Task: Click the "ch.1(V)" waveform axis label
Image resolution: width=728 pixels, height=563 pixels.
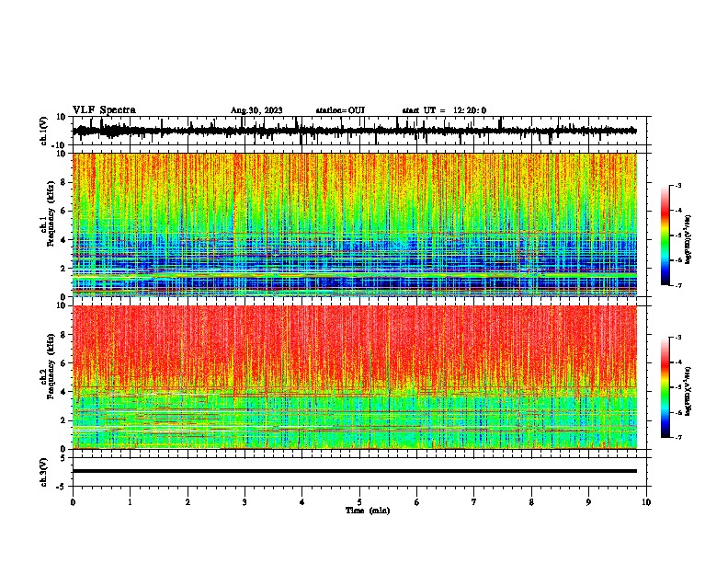Action: 44,131
